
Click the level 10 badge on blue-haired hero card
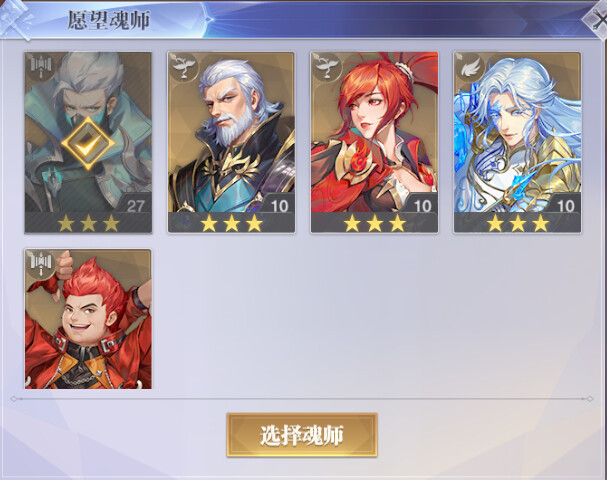pyautogui.click(x=564, y=205)
